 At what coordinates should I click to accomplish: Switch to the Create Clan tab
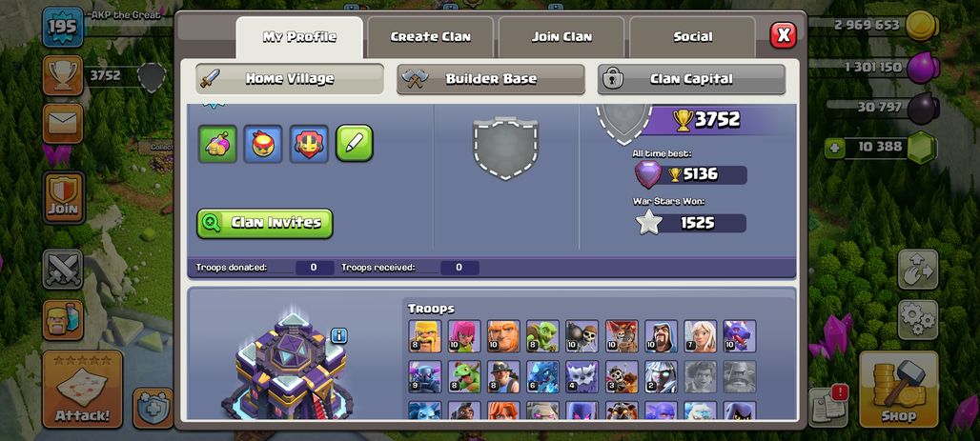coord(430,37)
